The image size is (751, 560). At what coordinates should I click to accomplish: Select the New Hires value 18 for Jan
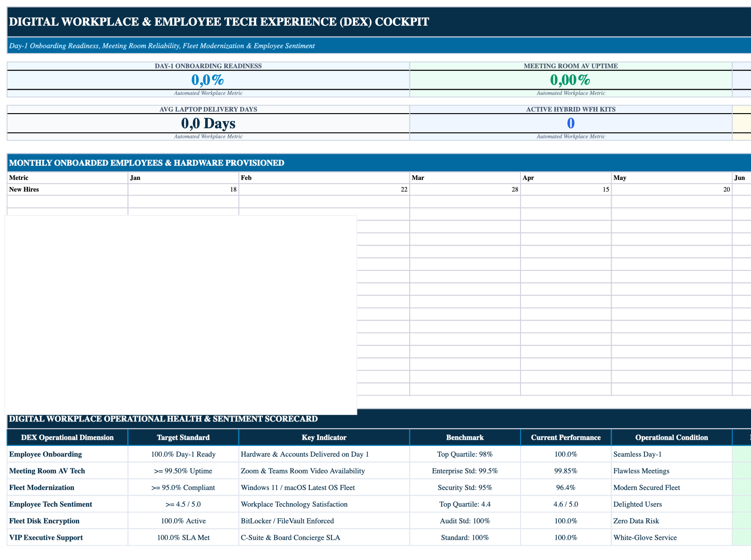184,190
